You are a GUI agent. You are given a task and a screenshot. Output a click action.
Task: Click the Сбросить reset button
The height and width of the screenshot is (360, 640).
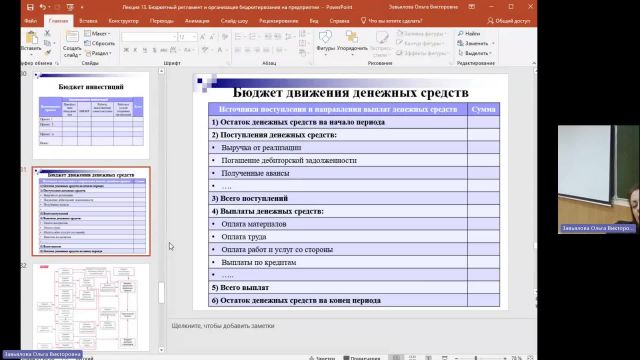[x=100, y=43]
